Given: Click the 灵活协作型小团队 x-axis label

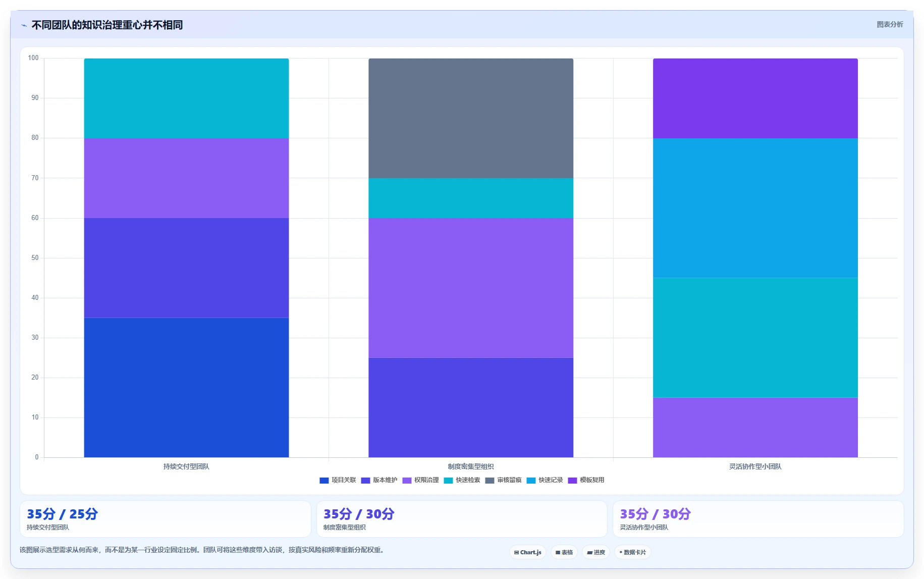Looking at the screenshot, I should tap(755, 466).
